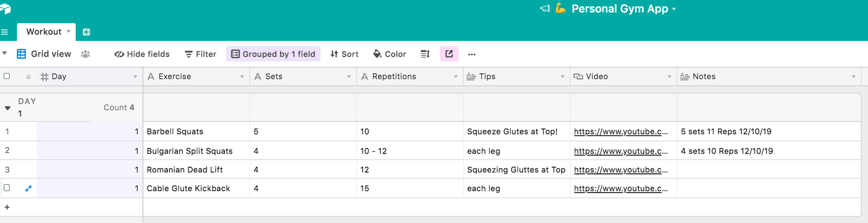
Task: Click the Airtable home logo icon
Action: coord(5,8)
